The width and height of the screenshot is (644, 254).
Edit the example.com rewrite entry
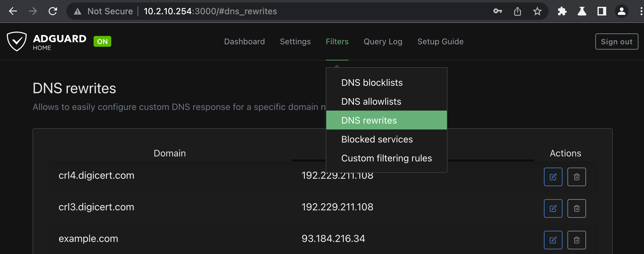(x=553, y=240)
